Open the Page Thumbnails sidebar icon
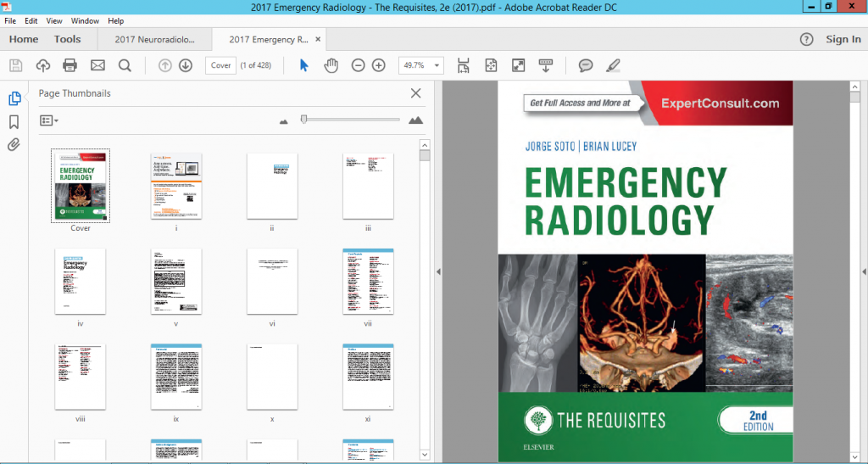The height and width of the screenshot is (464, 868). tap(14, 98)
